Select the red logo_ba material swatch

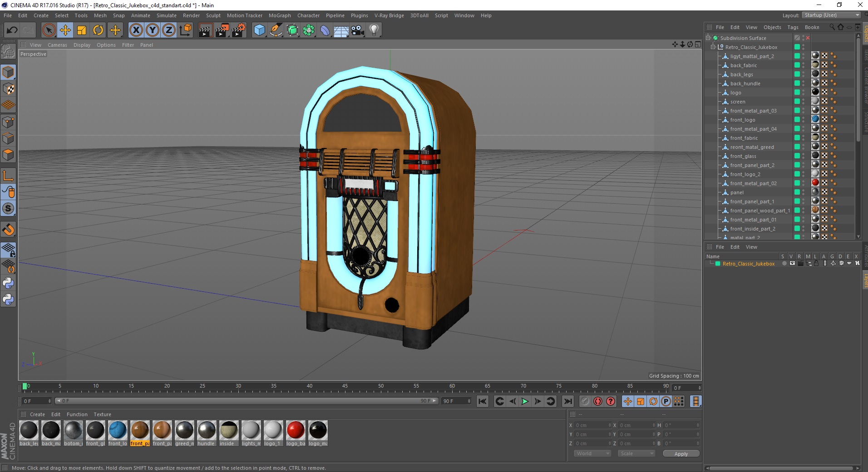[x=296, y=430]
